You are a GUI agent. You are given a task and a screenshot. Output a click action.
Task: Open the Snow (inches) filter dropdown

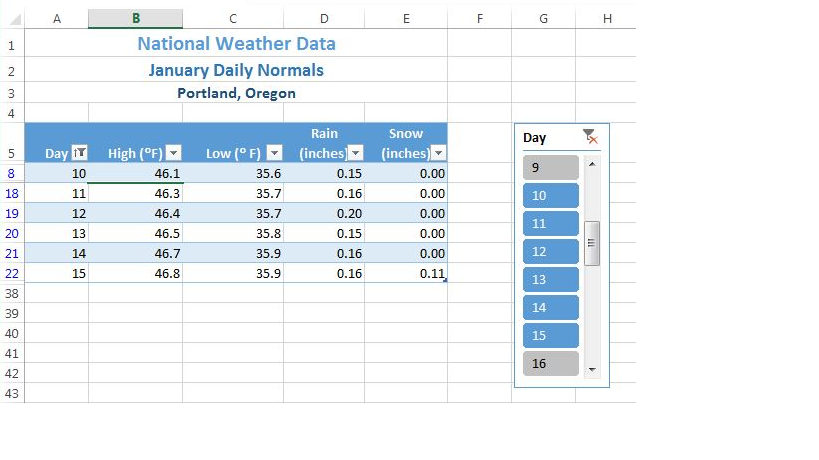pyautogui.click(x=439, y=152)
